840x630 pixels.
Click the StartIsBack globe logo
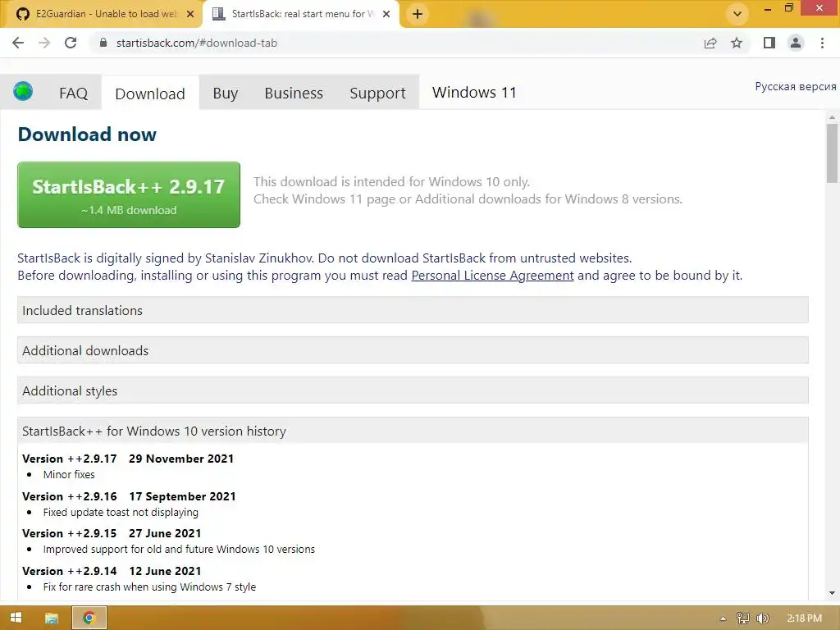[23, 92]
